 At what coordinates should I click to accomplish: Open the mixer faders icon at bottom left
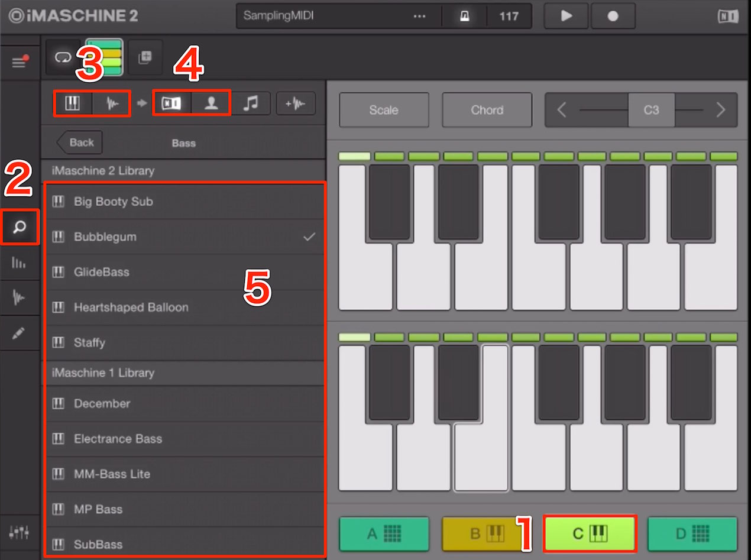click(19, 532)
